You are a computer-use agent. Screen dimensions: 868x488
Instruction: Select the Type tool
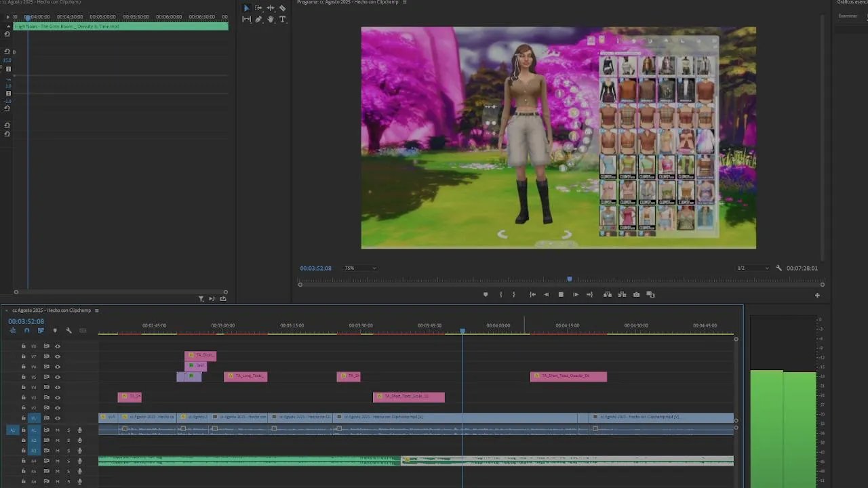click(283, 20)
